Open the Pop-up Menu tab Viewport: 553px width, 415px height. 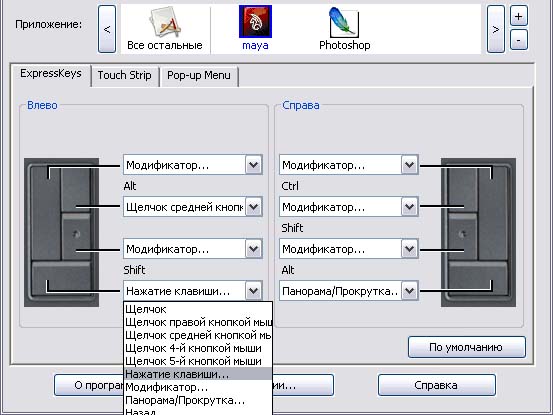click(x=199, y=75)
